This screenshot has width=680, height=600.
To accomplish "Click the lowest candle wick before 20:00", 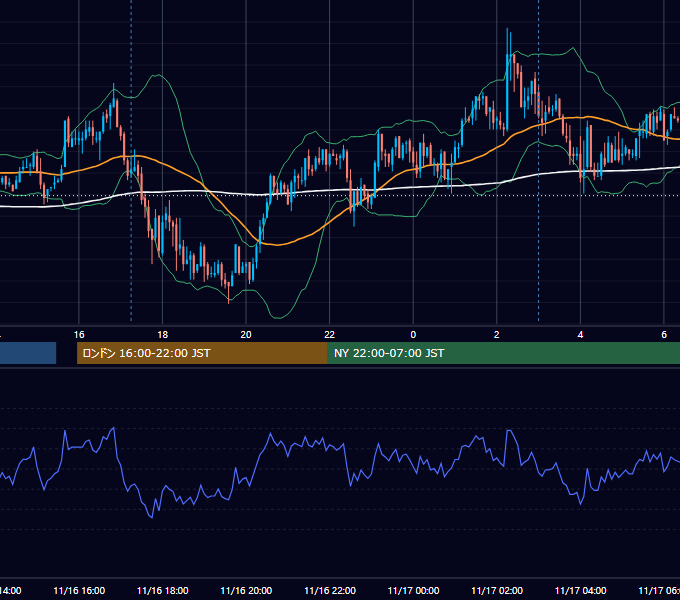I will 229,293.
